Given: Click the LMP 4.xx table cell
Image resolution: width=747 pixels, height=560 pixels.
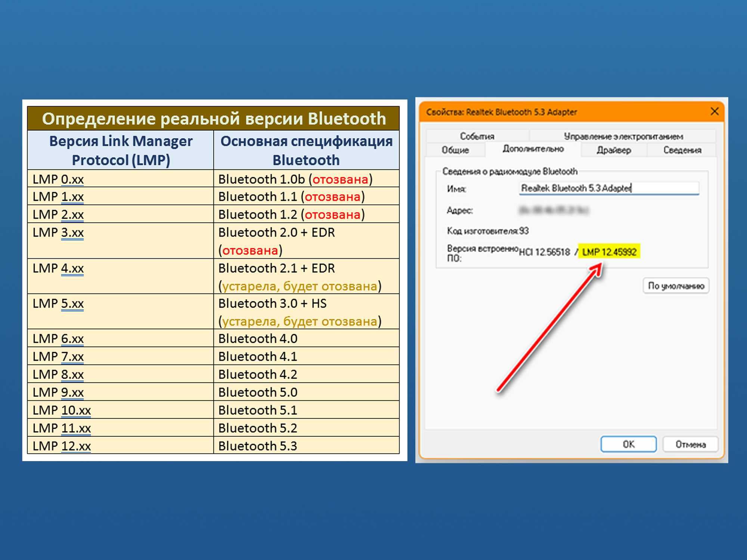Looking at the screenshot, I should click(x=120, y=276).
